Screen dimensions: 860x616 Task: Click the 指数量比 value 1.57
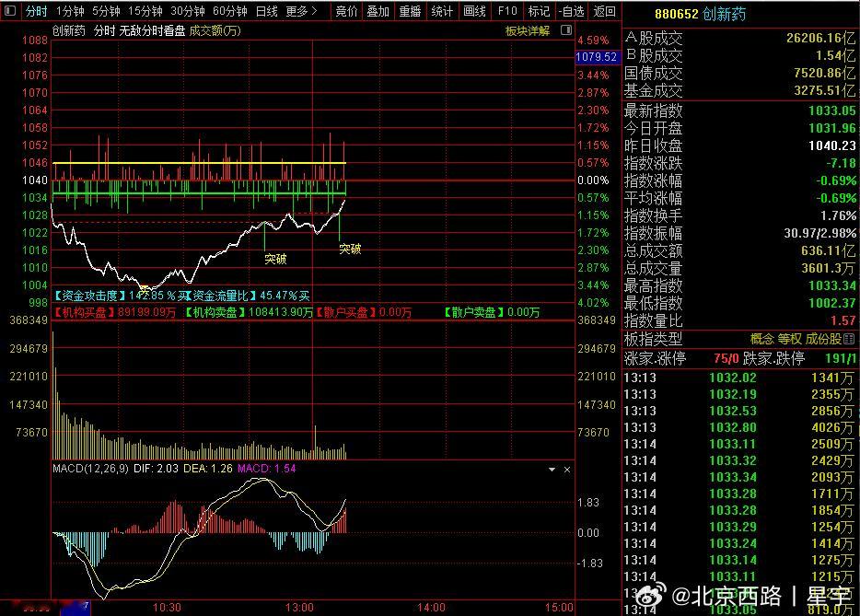[843, 320]
